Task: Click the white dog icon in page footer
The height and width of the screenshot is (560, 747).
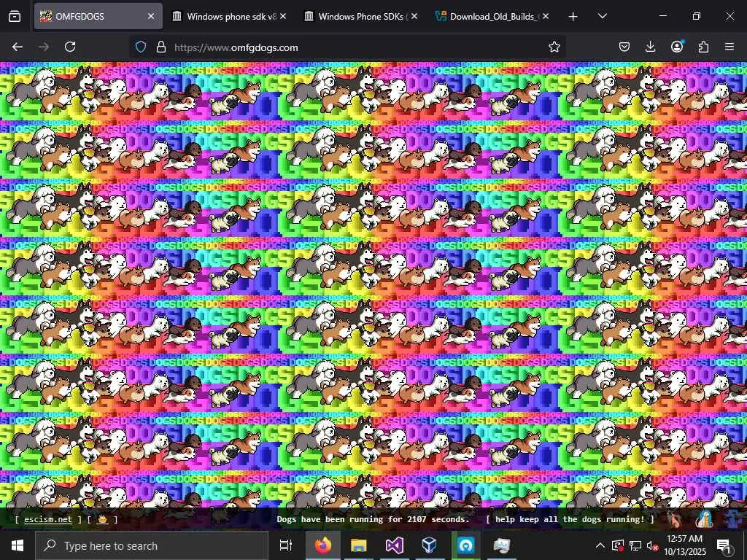Action: (x=704, y=519)
